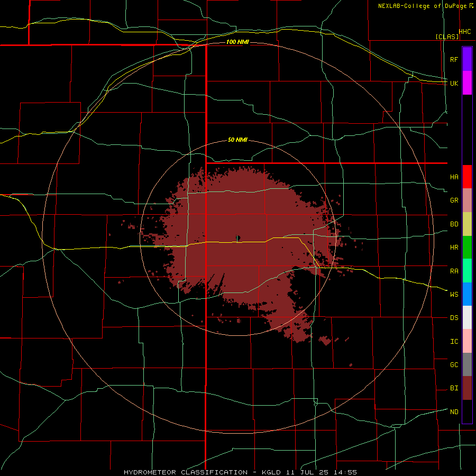Click the HR green legend swatch

point(467,248)
